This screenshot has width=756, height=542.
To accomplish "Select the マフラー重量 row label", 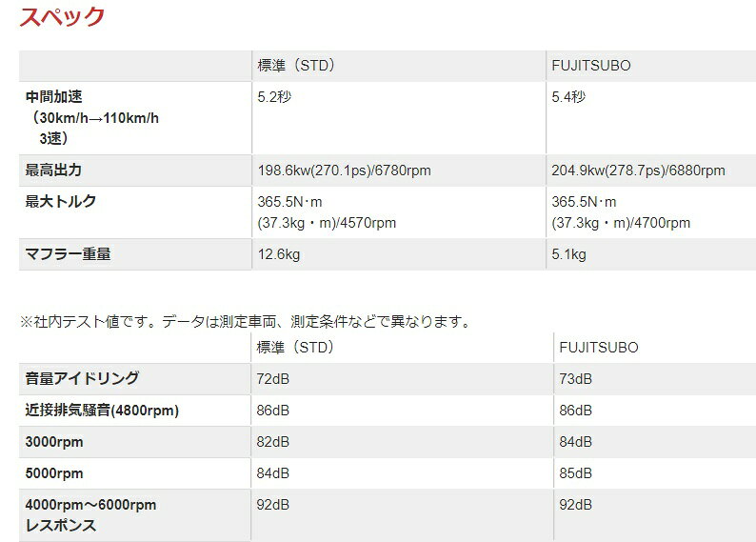I will (74, 254).
